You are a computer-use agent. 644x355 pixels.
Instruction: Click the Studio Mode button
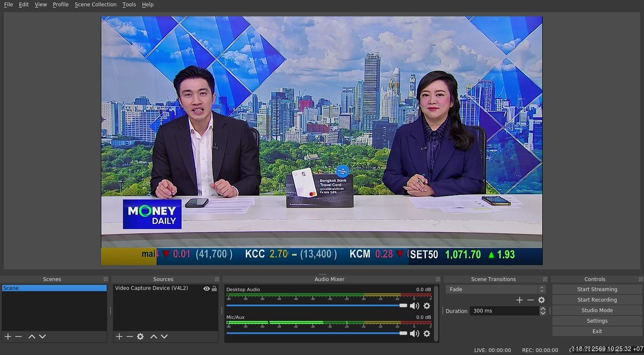(597, 310)
